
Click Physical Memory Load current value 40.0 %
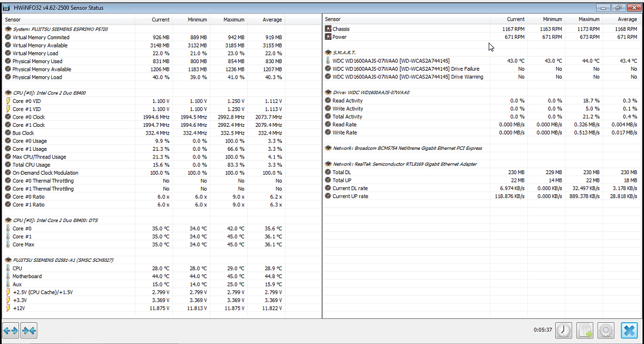161,77
